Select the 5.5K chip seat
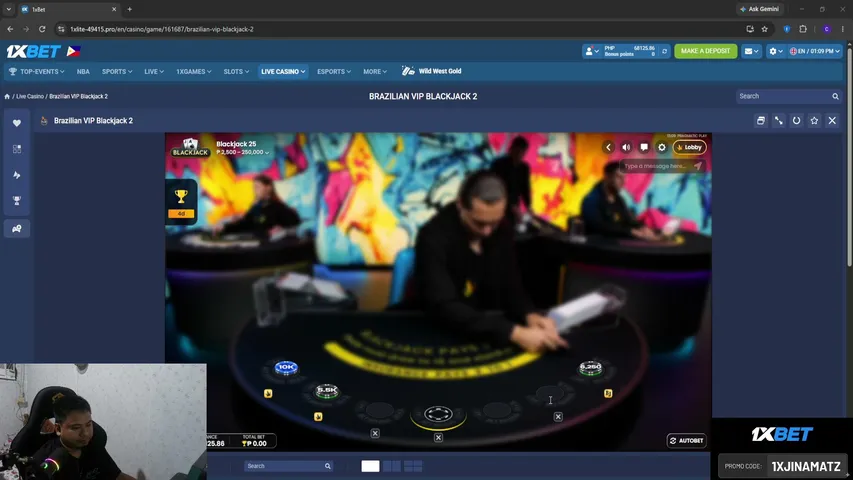The image size is (853, 480). (x=327, y=391)
